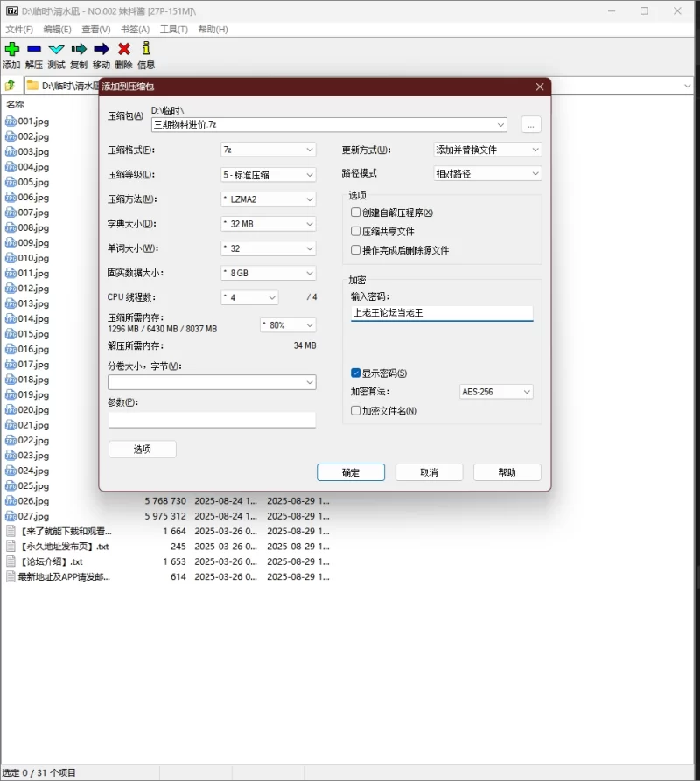The height and width of the screenshot is (781, 700).
Task: Select the 020.jpg file icon
Action: click(x=10, y=410)
